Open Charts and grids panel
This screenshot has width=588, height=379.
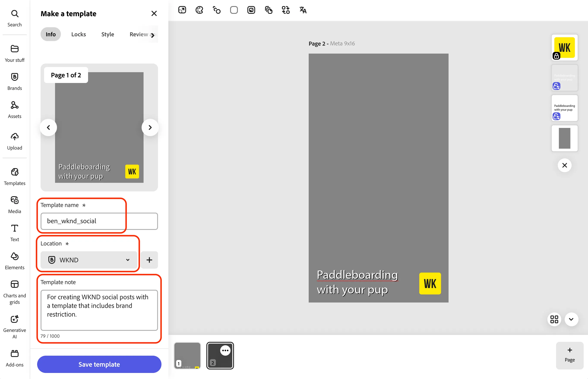(14, 292)
